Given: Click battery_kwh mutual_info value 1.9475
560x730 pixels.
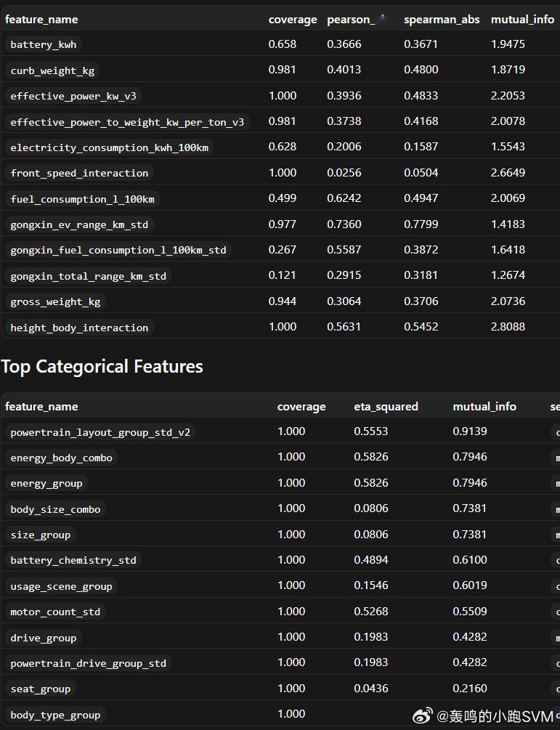Looking at the screenshot, I should [x=508, y=44].
